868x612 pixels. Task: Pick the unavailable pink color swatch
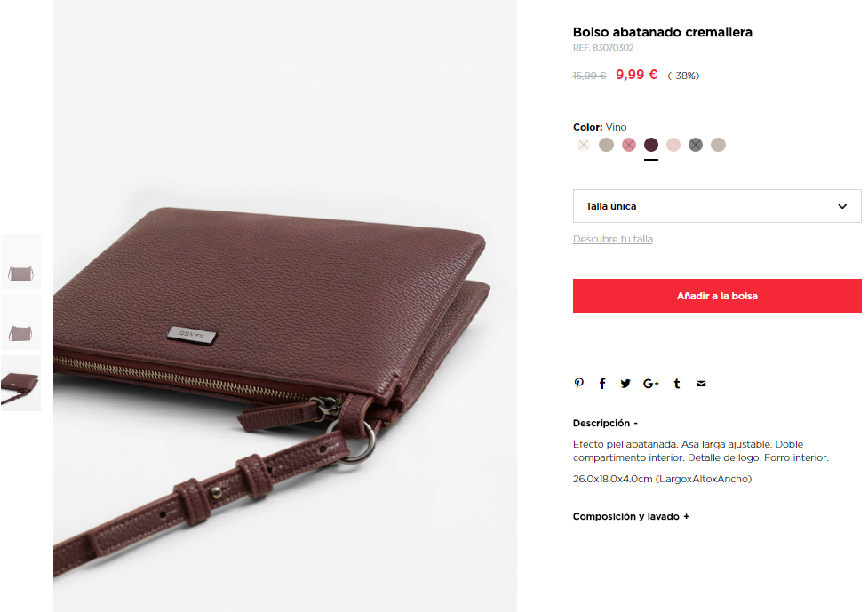pos(629,145)
